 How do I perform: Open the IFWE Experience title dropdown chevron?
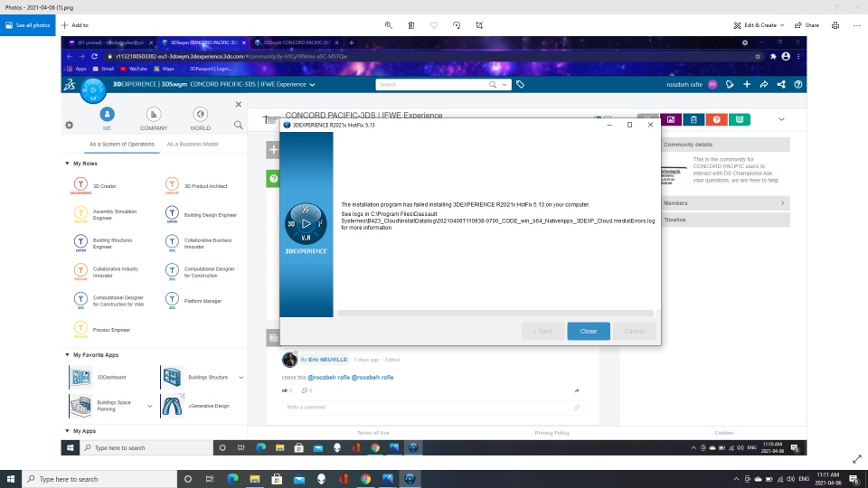tap(312, 85)
